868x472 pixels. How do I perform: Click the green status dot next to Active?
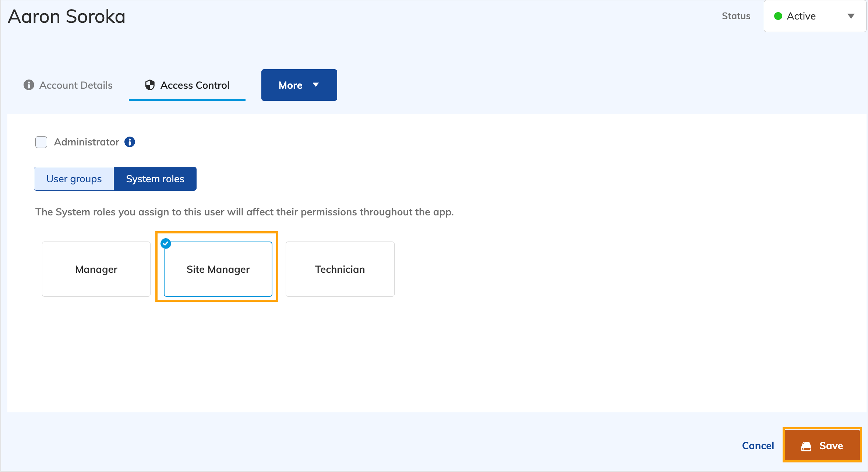click(779, 16)
